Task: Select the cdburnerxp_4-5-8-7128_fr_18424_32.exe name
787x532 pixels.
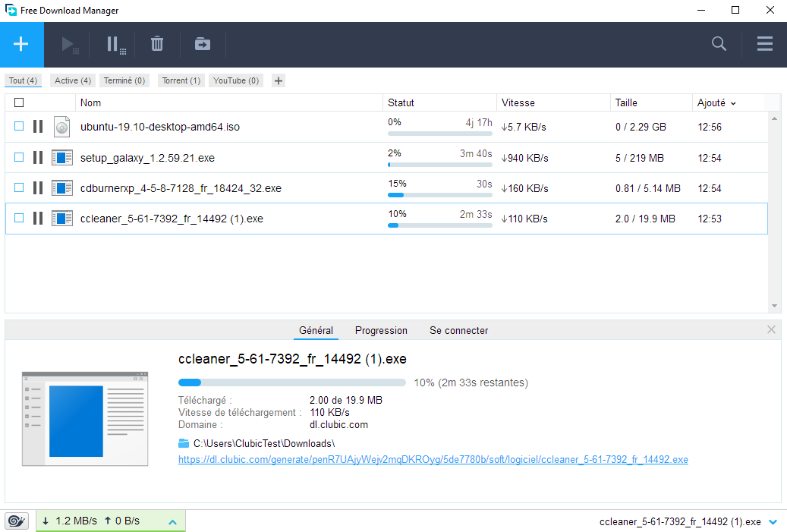Action: [181, 188]
